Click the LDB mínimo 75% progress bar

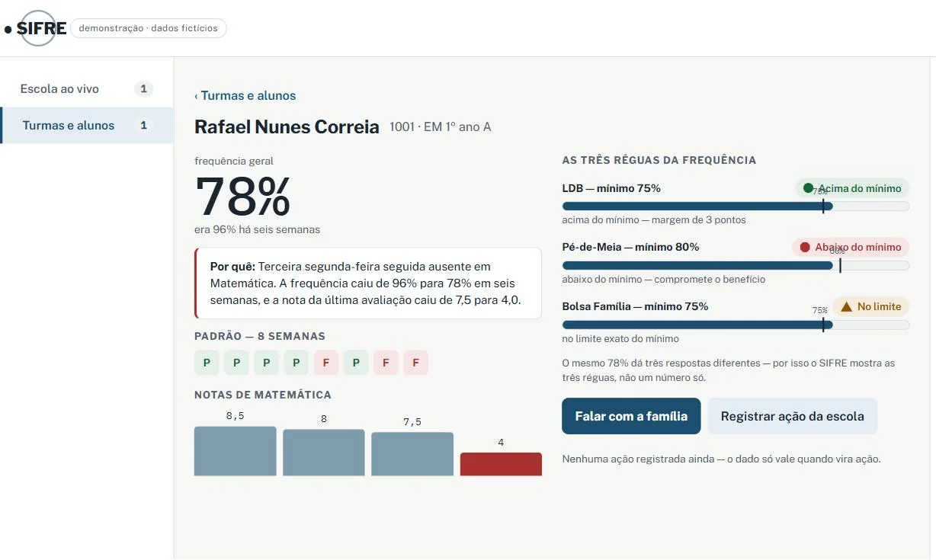[736, 206]
